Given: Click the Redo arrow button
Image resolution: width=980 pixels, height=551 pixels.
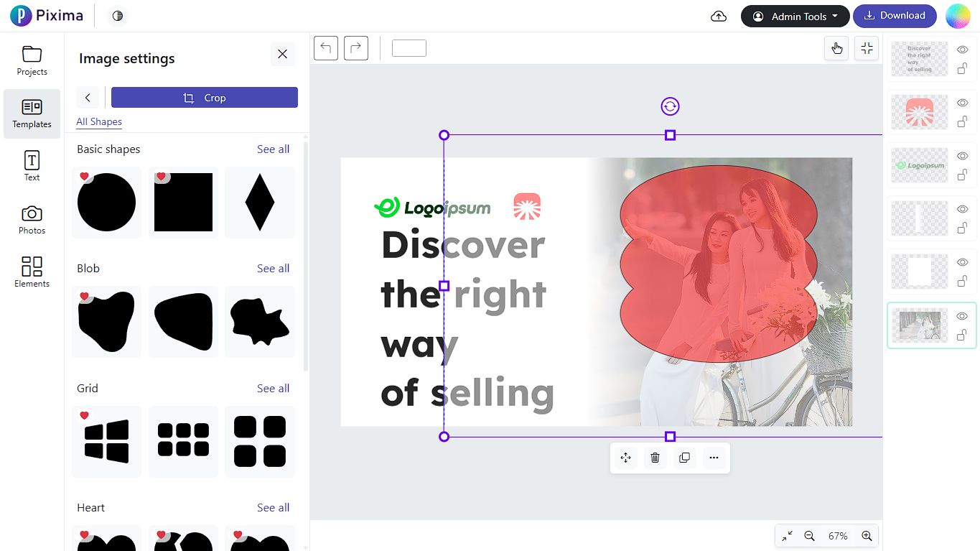Looking at the screenshot, I should pyautogui.click(x=356, y=48).
